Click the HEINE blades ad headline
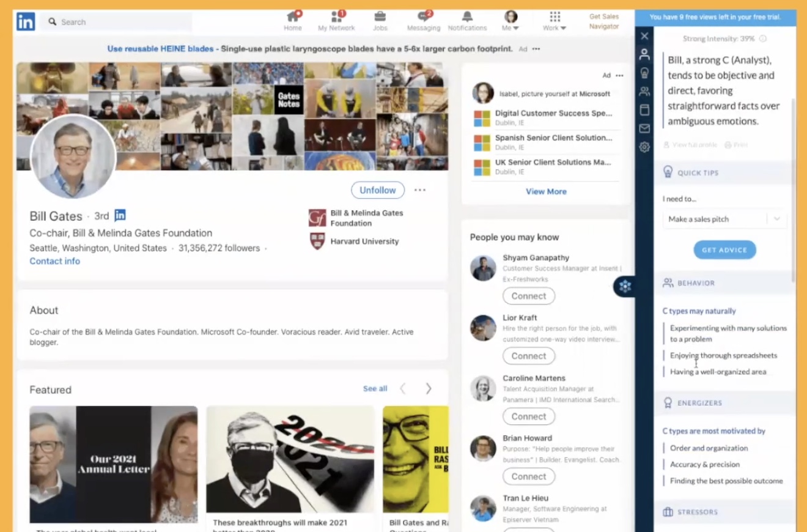Image resolution: width=807 pixels, height=532 pixels. tap(310, 49)
